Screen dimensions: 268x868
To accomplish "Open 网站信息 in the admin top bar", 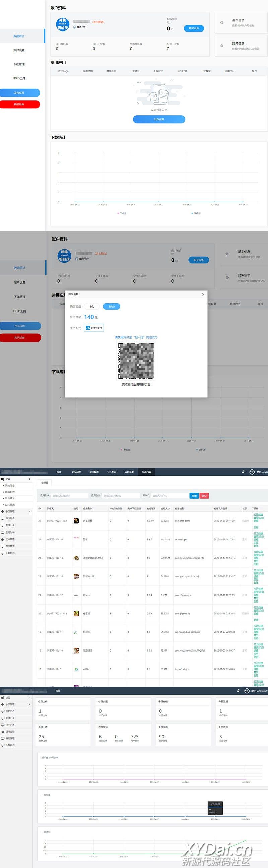I will [x=77, y=472].
